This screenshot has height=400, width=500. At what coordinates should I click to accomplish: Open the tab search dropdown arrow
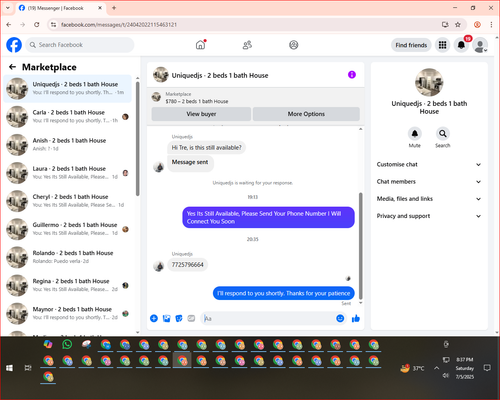pyautogui.click(x=8, y=8)
